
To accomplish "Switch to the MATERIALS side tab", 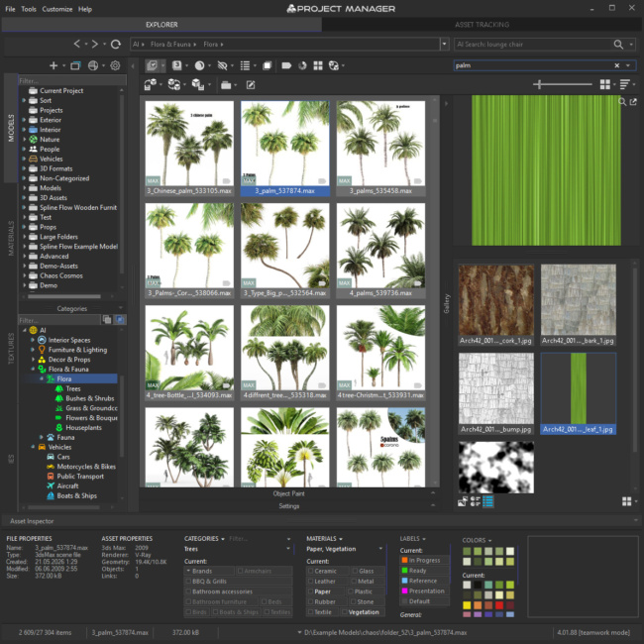I will click(x=11, y=238).
